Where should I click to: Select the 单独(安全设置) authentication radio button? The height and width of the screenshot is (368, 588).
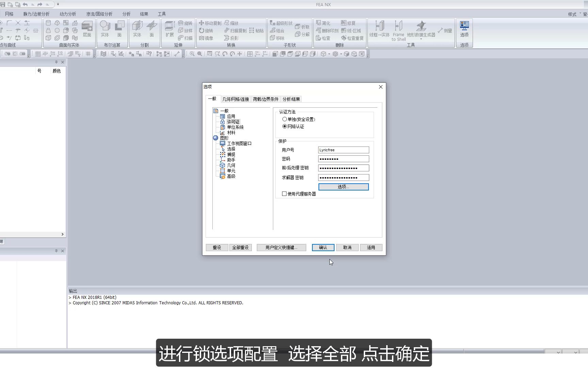(284, 119)
